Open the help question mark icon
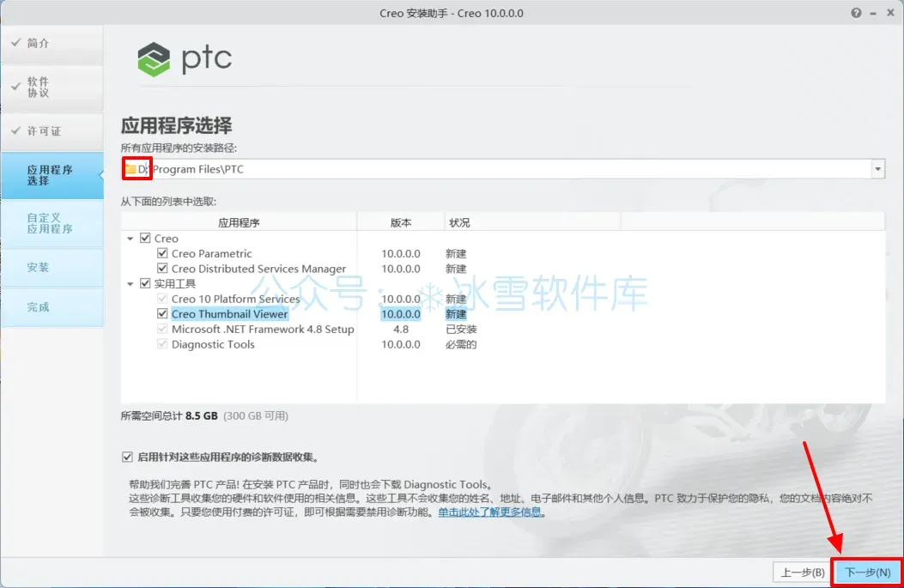 (856, 13)
